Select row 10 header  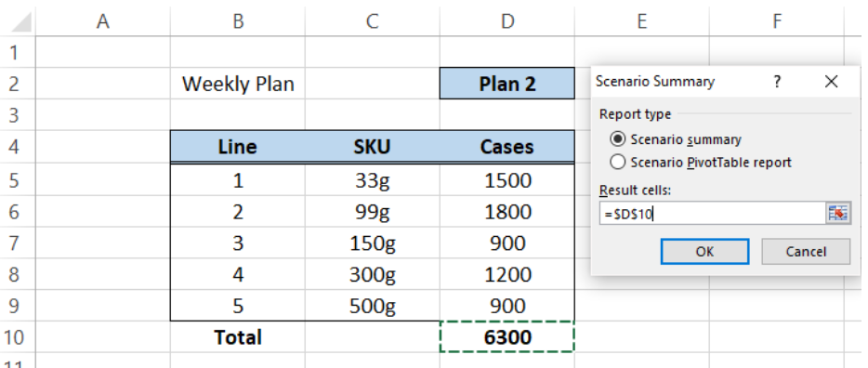[x=18, y=337]
